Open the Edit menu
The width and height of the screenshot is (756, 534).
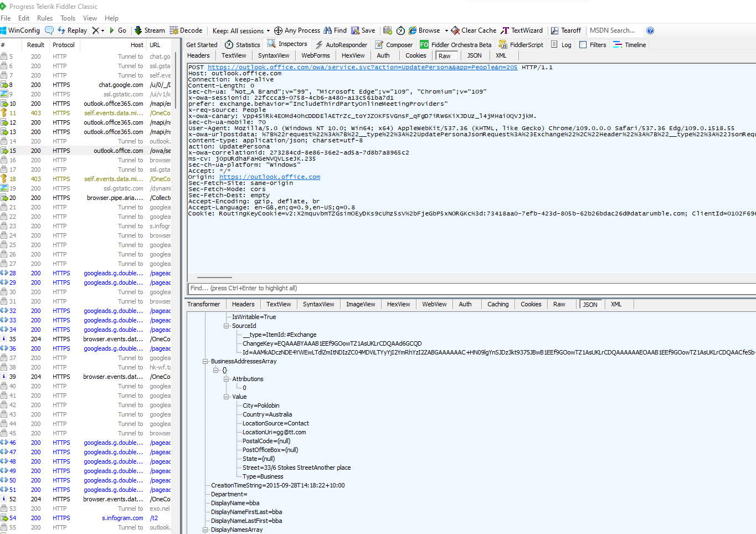point(24,18)
